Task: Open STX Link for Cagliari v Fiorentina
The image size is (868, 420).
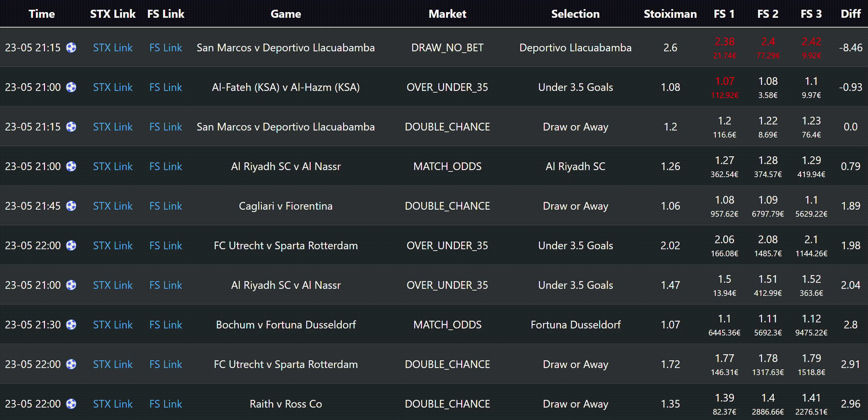Action: click(113, 206)
